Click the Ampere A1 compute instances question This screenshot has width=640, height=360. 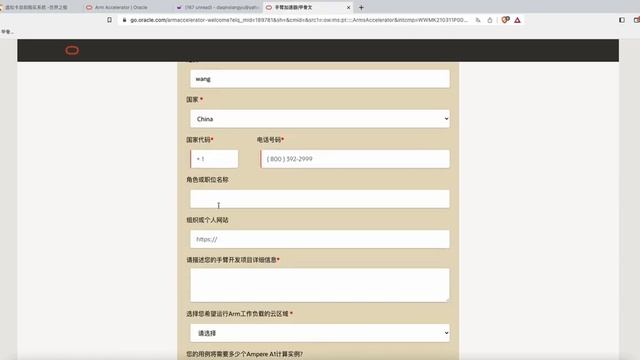(x=244, y=354)
